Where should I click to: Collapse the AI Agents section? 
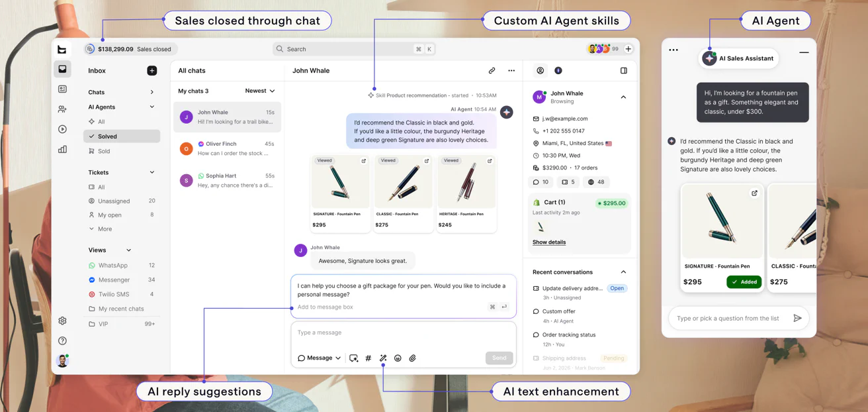pos(152,107)
